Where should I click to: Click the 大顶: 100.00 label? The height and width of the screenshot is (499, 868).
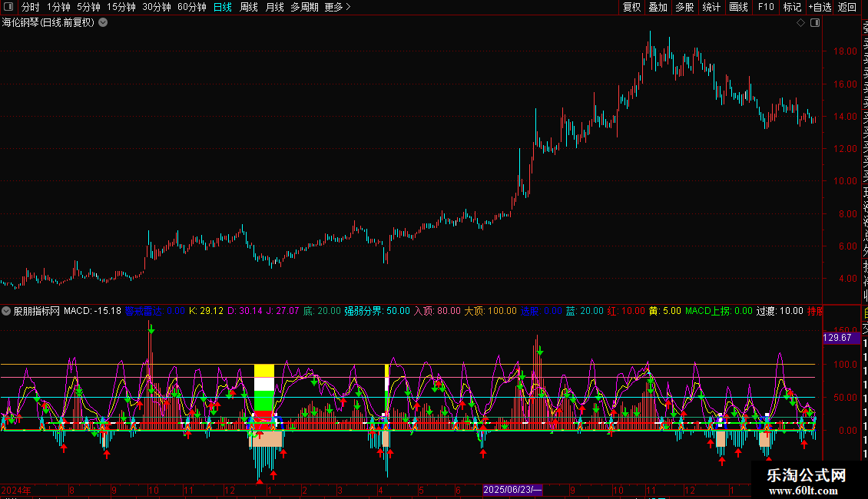(490, 311)
